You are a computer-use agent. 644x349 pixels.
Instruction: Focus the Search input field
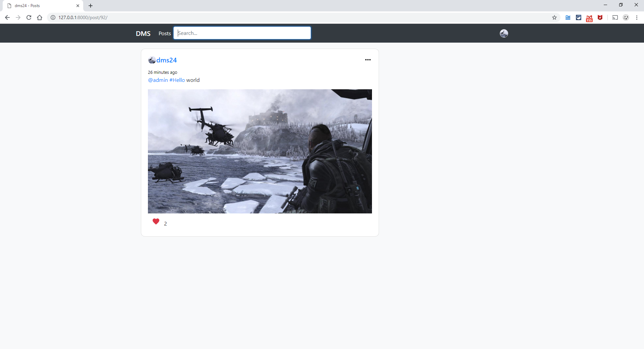[242, 33]
